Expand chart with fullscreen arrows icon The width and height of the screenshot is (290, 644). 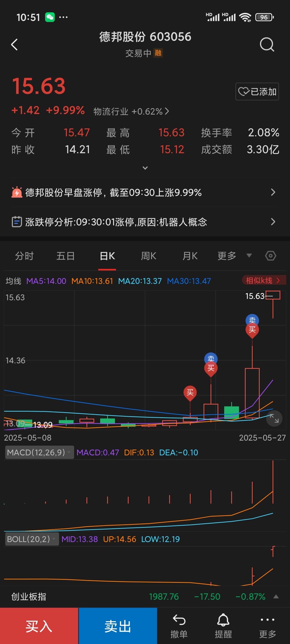coord(274,418)
